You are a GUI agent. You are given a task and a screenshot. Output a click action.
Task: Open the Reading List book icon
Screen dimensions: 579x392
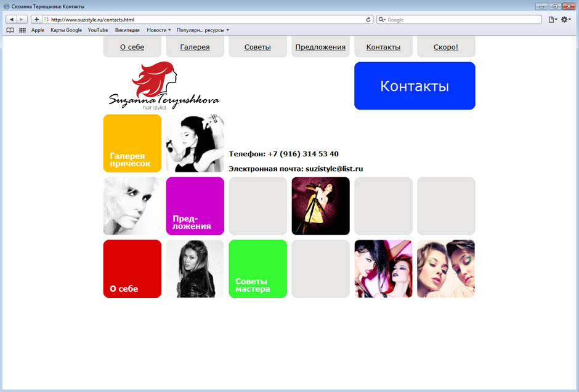(10, 30)
